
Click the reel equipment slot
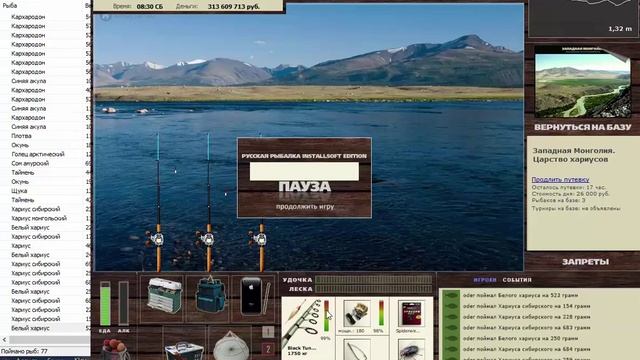357,313
